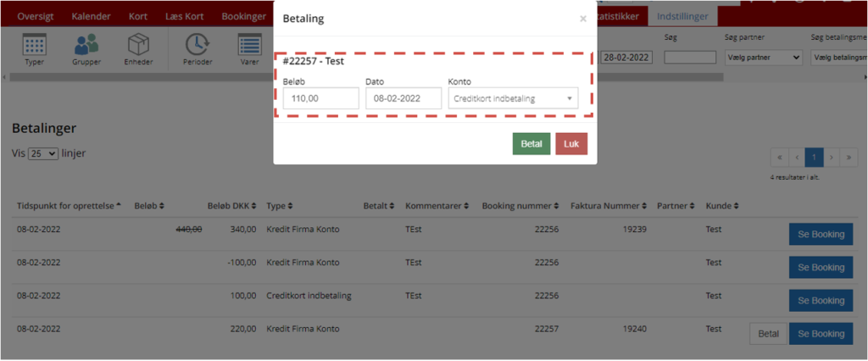
Task: Click the red Luk button
Action: point(571,144)
